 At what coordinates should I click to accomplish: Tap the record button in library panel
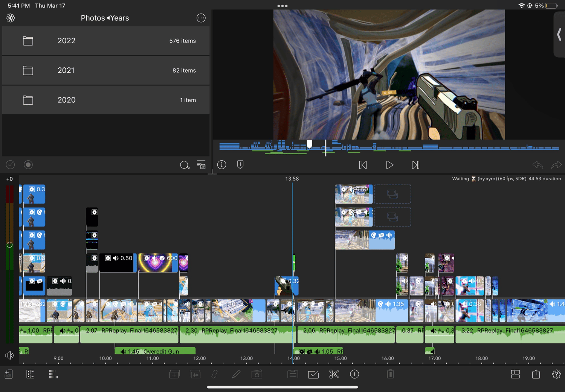click(28, 165)
